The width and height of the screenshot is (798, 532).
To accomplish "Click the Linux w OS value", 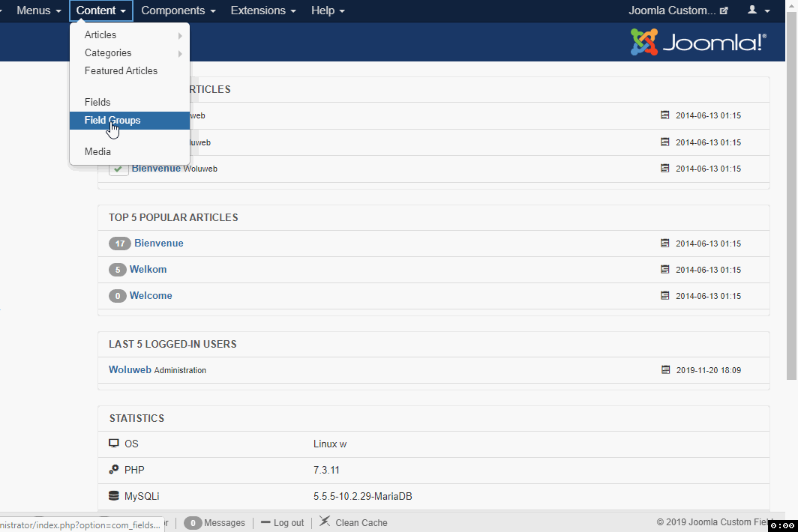I will coord(330,444).
